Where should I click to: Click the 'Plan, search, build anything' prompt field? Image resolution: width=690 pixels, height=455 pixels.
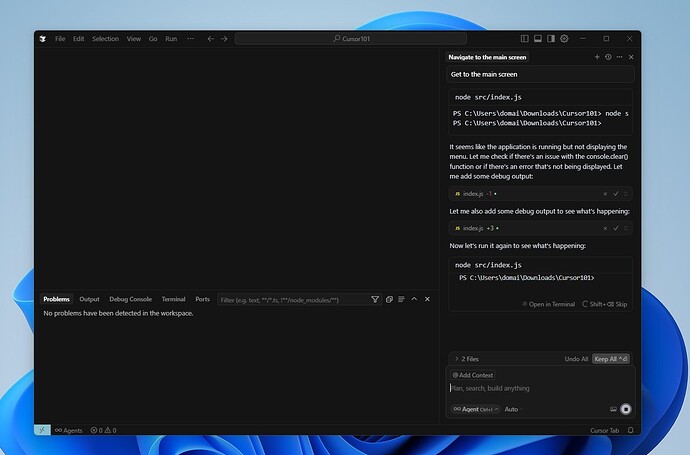point(540,388)
